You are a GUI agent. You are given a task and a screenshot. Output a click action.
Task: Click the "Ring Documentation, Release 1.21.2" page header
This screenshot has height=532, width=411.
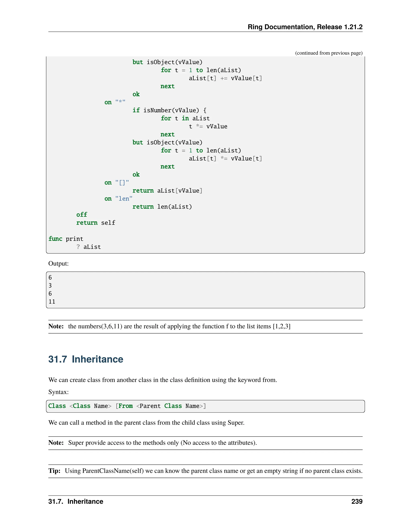(x=305, y=27)
